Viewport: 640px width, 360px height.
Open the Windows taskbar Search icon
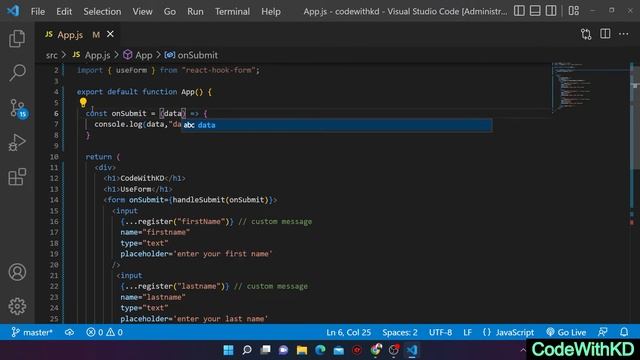[247, 350]
